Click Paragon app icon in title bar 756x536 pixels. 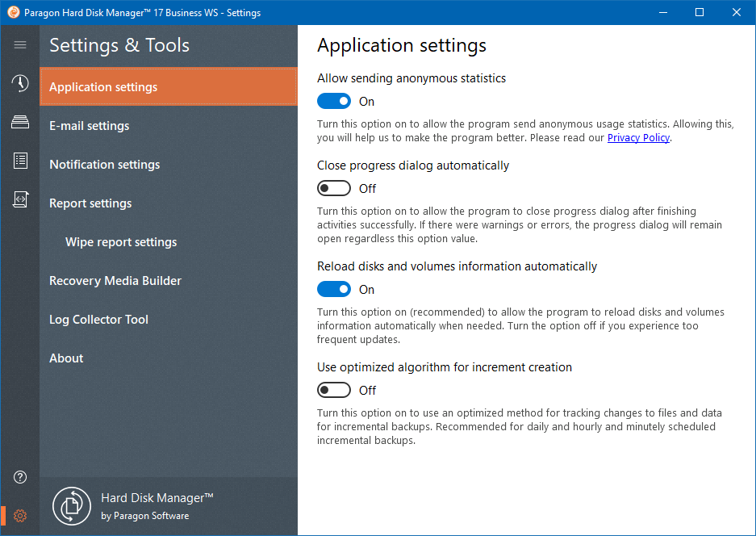[x=13, y=13]
